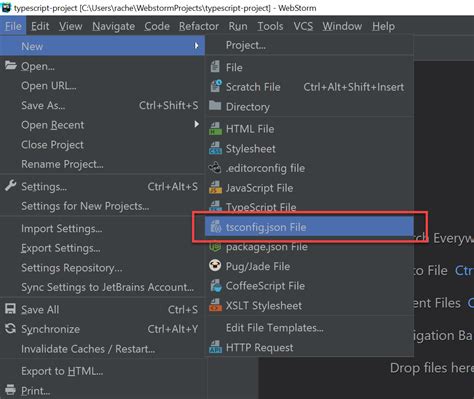Select the HTML File icon entry

[215, 129]
